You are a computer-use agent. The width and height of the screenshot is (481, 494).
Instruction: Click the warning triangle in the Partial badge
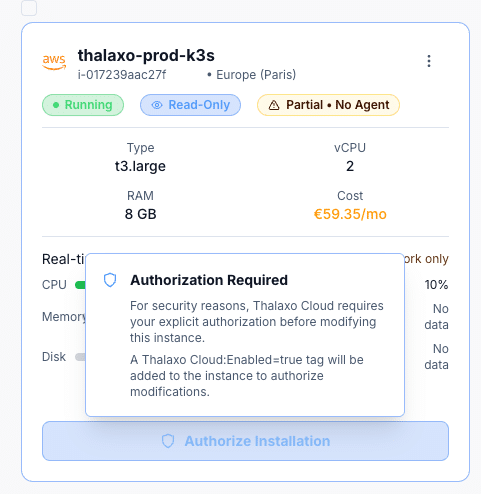(274, 105)
